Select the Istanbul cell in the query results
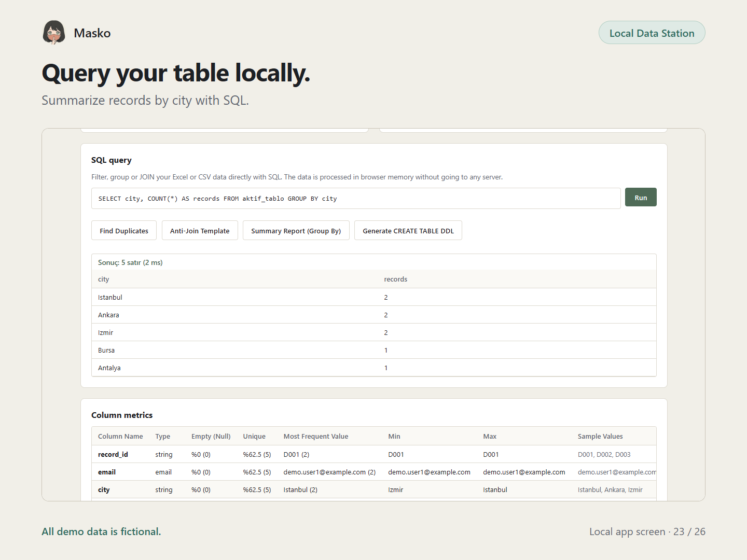Viewport: 747px width, 560px height. (110, 297)
